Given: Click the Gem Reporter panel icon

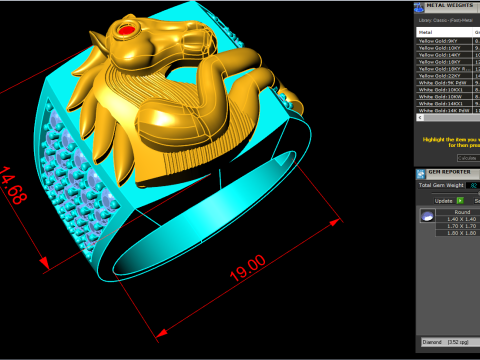Looking at the screenshot, I should pyautogui.click(x=421, y=174).
